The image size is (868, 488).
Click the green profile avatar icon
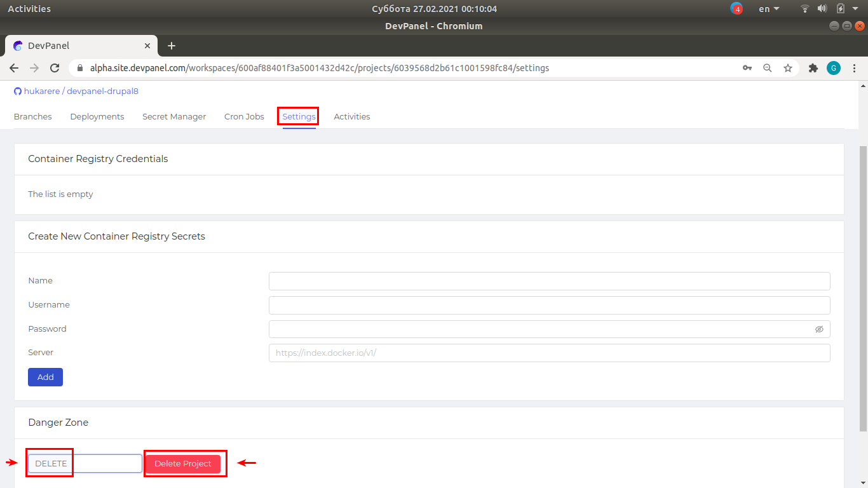833,68
